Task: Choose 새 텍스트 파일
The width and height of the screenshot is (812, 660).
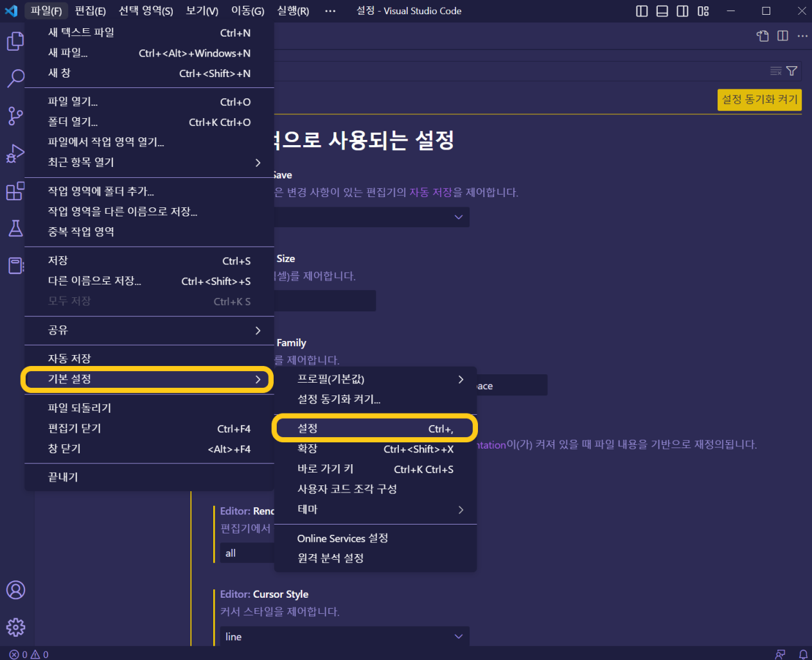Action: [149, 33]
